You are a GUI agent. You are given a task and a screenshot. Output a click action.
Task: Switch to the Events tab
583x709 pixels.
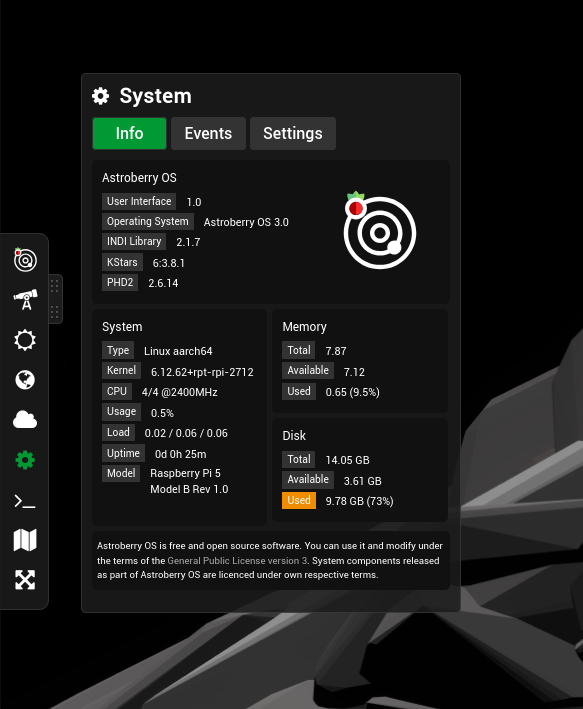pos(208,133)
